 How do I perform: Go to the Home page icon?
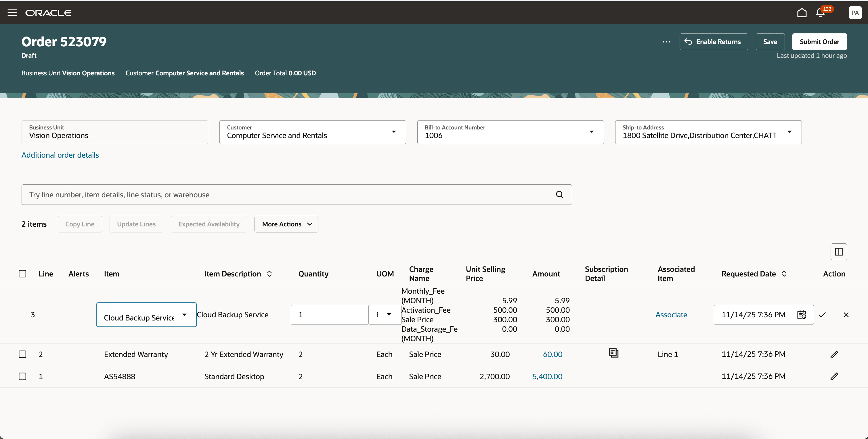(x=802, y=13)
